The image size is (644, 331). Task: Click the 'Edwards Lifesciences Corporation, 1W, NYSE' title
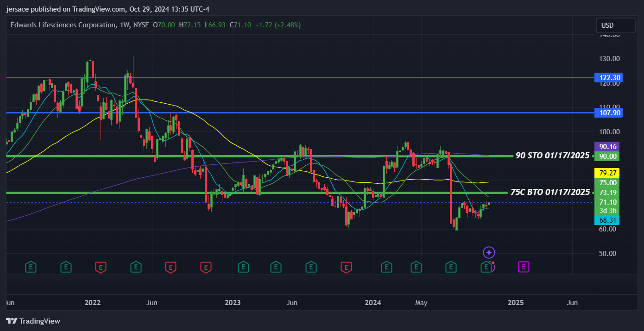tap(80, 25)
